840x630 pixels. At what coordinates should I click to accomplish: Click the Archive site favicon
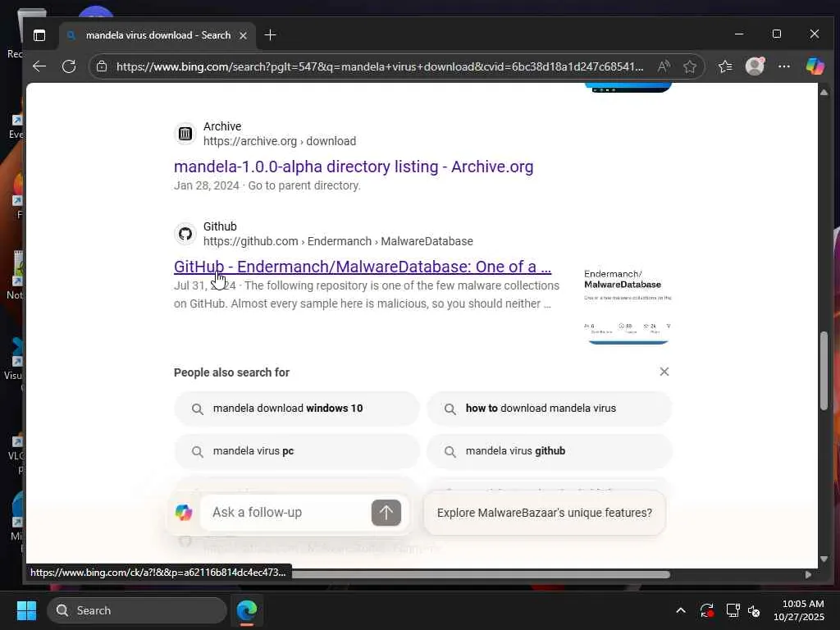185,134
